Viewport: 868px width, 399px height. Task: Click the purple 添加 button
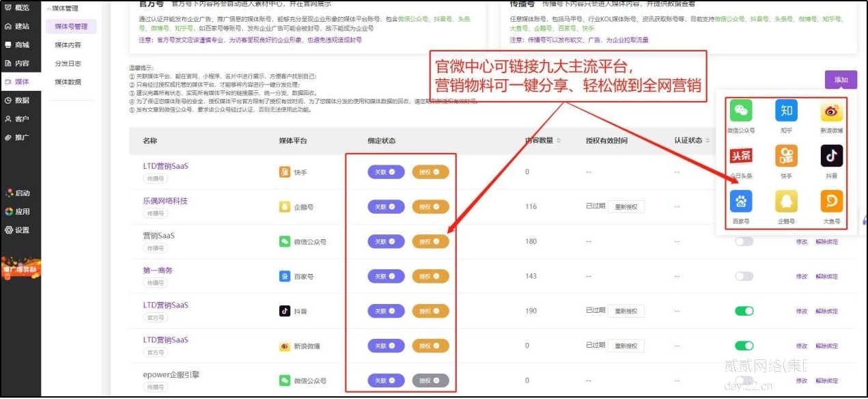pyautogui.click(x=841, y=80)
